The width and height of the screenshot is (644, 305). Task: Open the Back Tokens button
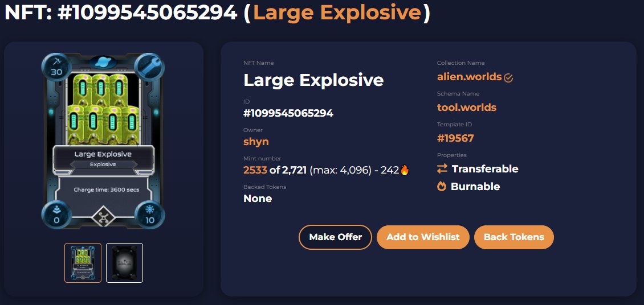[x=514, y=237]
